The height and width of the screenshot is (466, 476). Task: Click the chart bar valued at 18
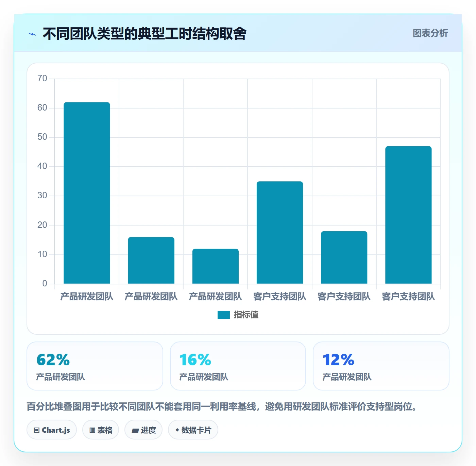point(344,257)
